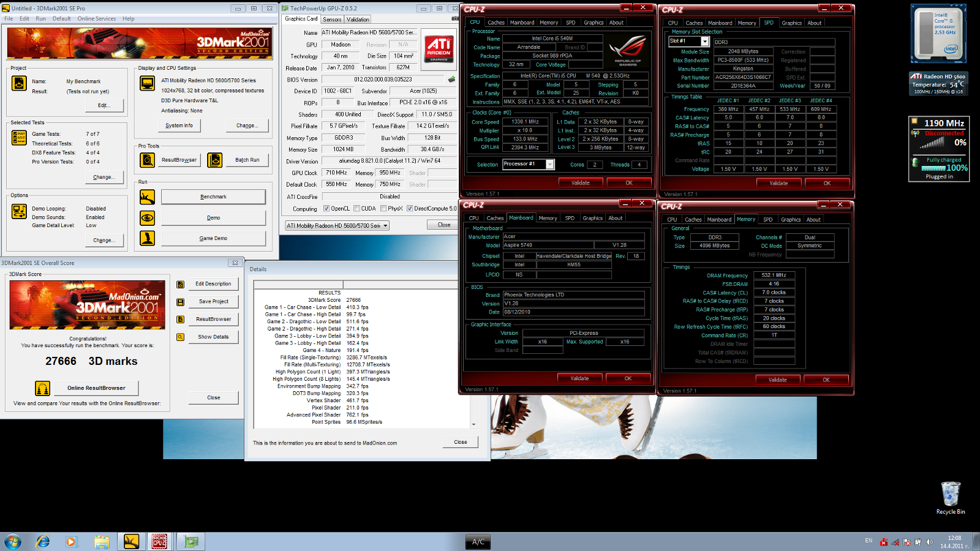This screenshot has width=980, height=551.
Task: Click OK in the CPU-Z SPD window
Action: tap(827, 183)
